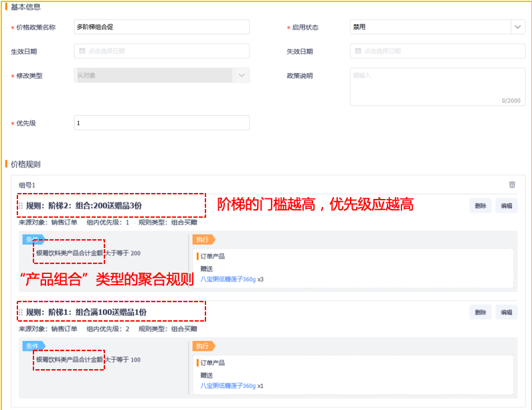
Task: Select the 启用状态 combo box showing 禁用
Action: click(438, 27)
